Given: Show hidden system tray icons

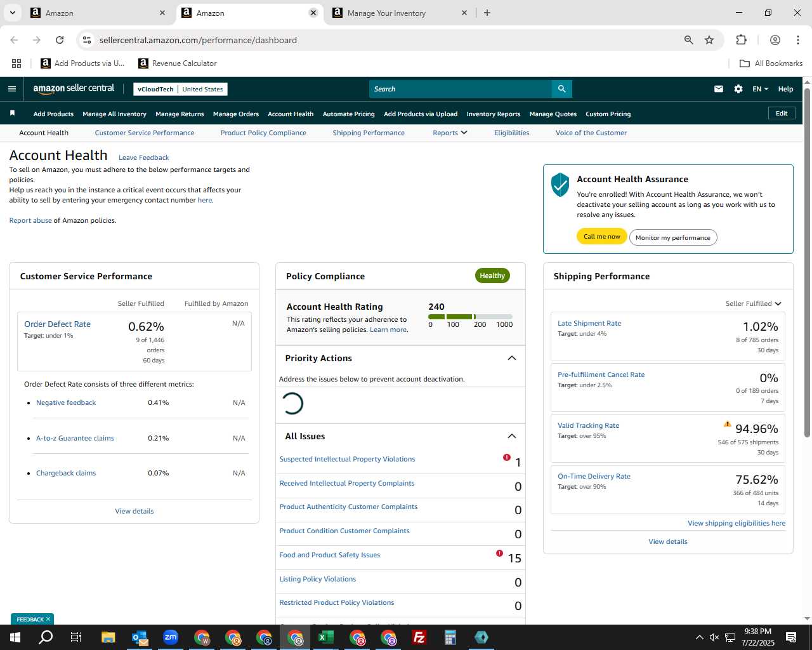Looking at the screenshot, I should [699, 637].
